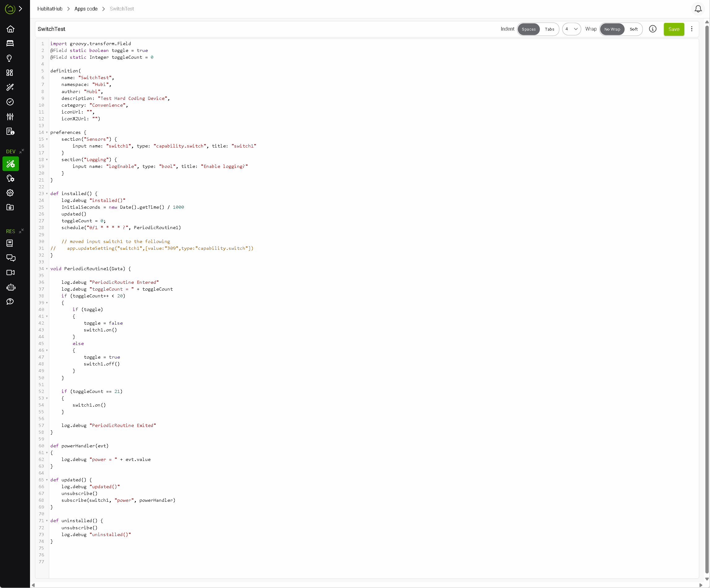The height and width of the screenshot is (588, 710).
Task: Select the Drivers code icon under DEV
Action: [x=11, y=178]
